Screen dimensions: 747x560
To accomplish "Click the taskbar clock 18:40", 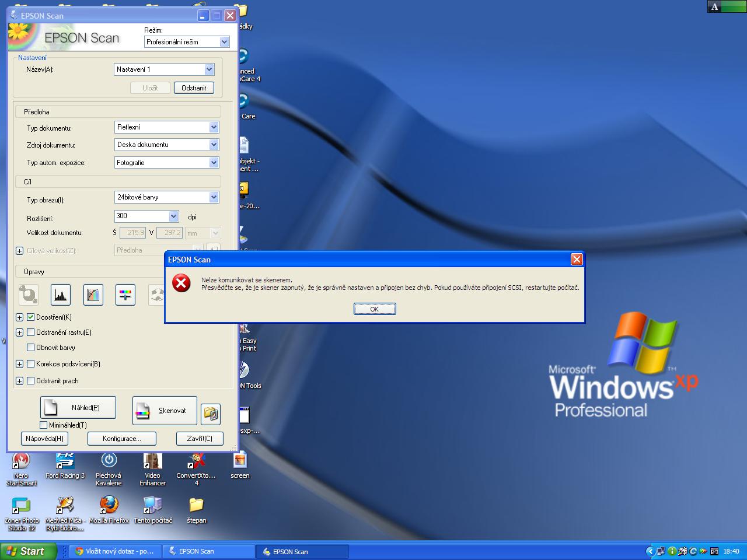I will click(x=731, y=551).
